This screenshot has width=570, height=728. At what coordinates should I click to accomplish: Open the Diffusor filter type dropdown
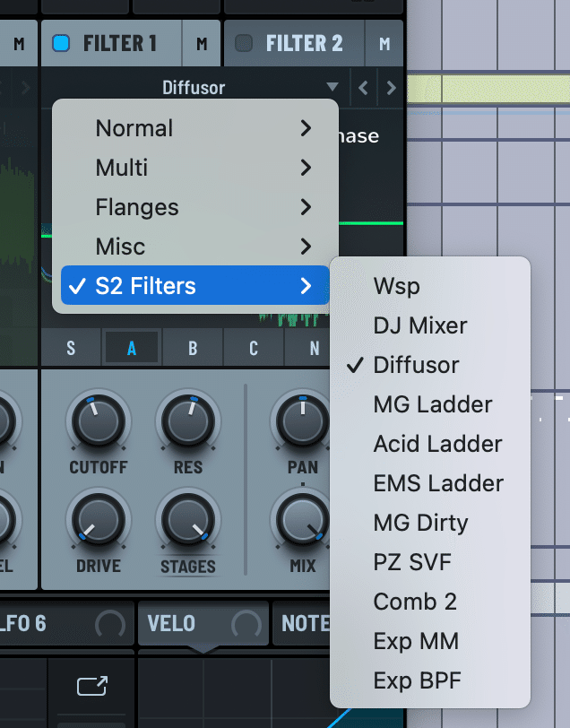pos(195,87)
